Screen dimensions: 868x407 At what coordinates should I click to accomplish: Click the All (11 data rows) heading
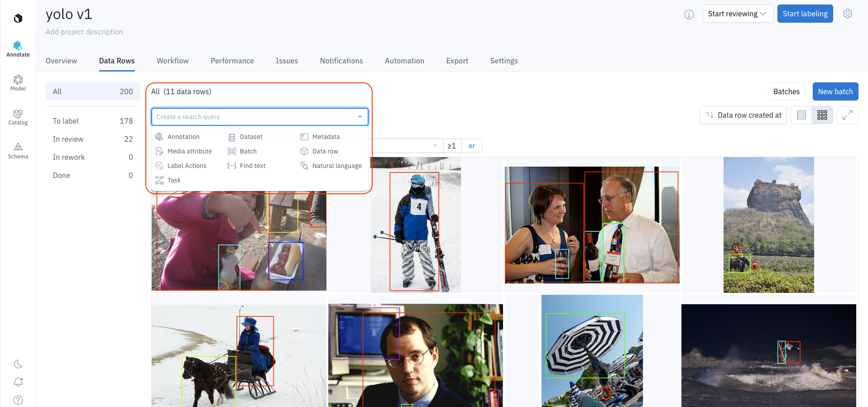181,91
